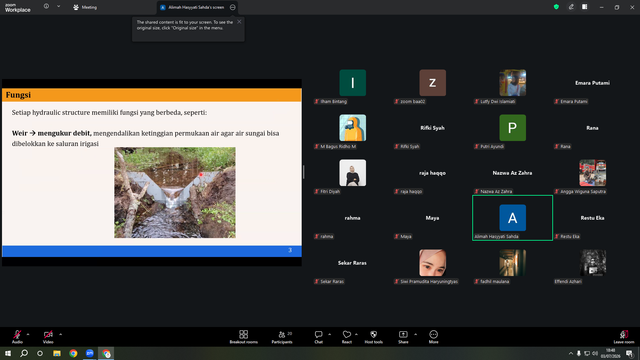
Task: Click the weir photo in shared slide
Action: 175,192
